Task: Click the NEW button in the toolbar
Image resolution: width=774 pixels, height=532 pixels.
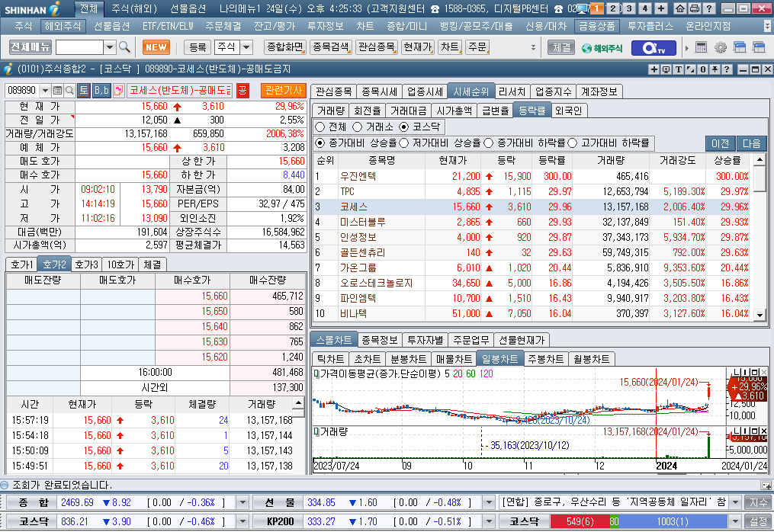Action: click(156, 47)
